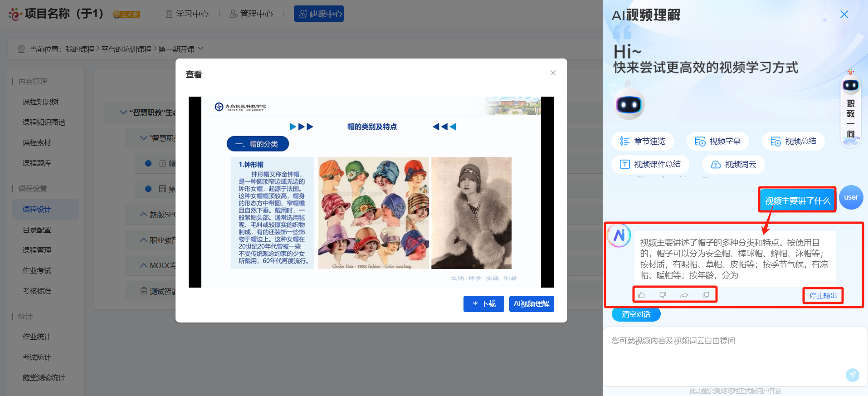Click the share arrow icon under AI reply
The height and width of the screenshot is (396, 868).
click(684, 295)
